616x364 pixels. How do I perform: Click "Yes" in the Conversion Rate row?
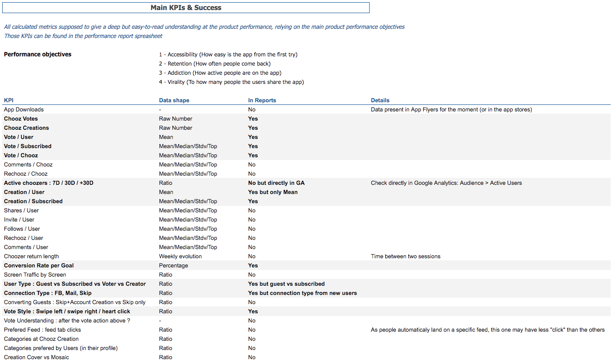[253, 266]
